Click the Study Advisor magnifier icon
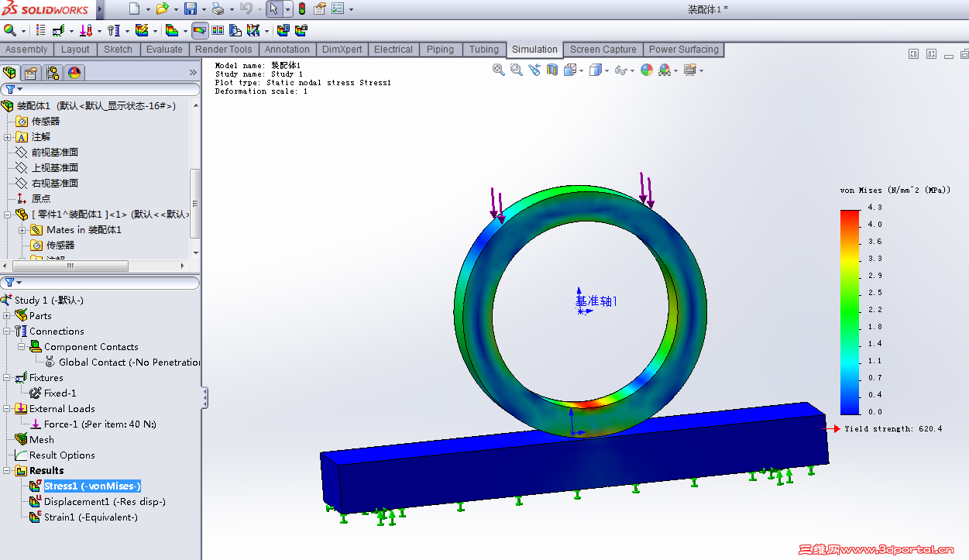Image resolution: width=969 pixels, height=560 pixels. point(10,30)
